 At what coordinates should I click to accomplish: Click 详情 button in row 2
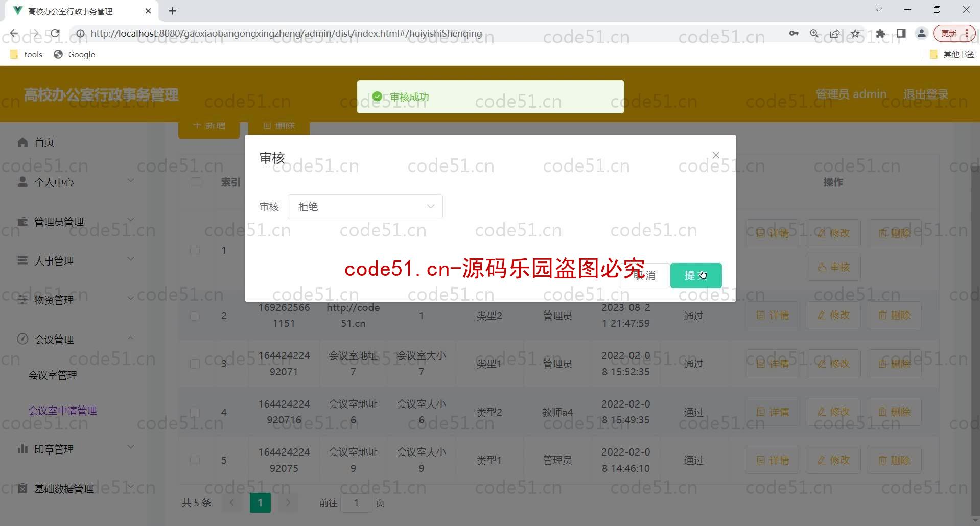[772, 315]
